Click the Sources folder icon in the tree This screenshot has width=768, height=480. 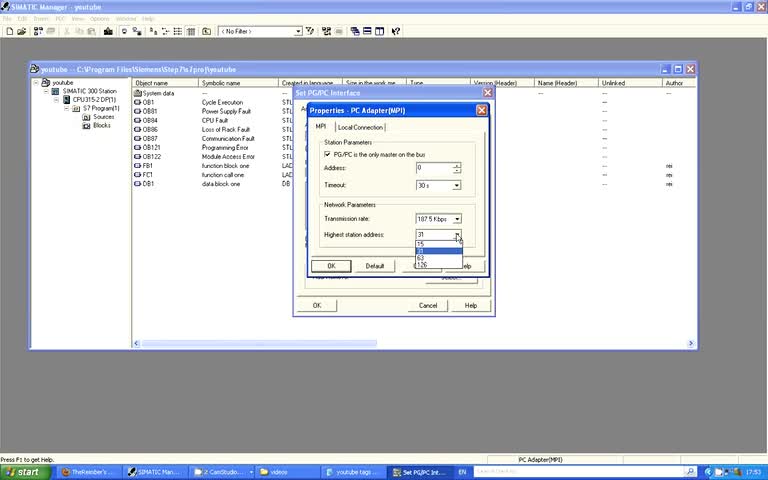point(86,117)
